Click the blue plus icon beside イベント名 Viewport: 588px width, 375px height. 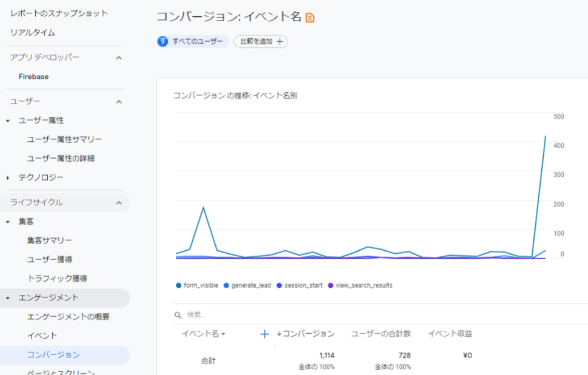click(264, 334)
